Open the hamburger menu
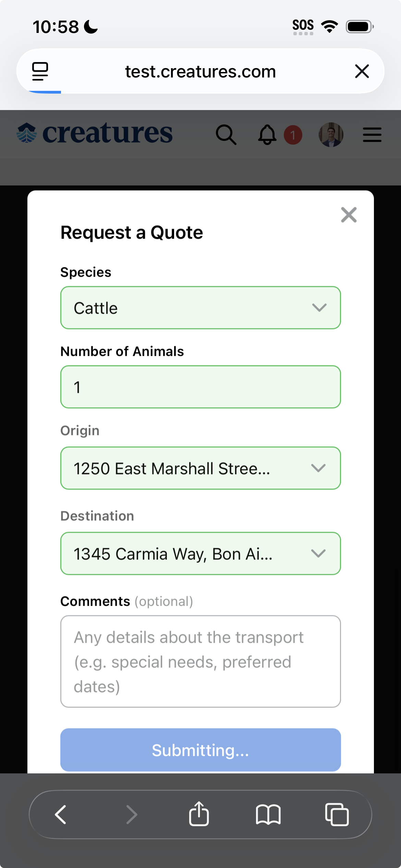The width and height of the screenshot is (401, 868). 372,135
